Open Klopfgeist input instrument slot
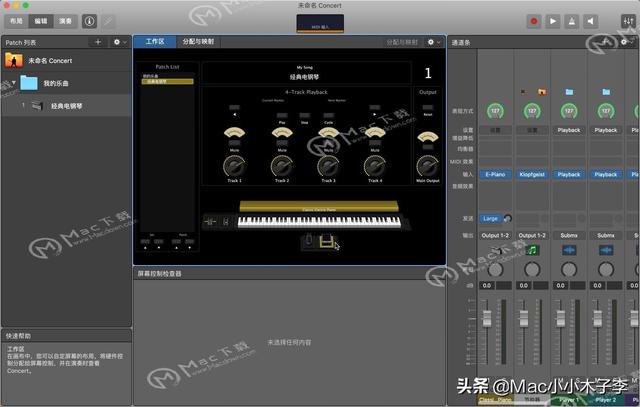 click(532, 174)
